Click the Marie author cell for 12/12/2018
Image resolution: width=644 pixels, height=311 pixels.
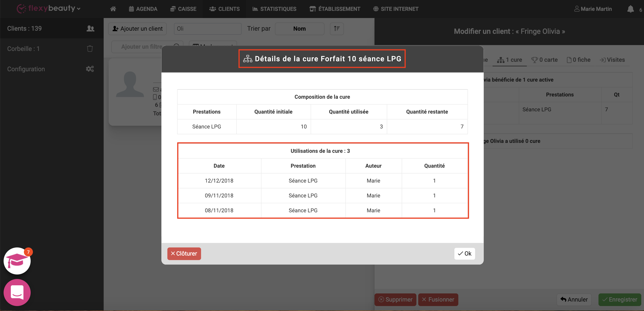[374, 181]
